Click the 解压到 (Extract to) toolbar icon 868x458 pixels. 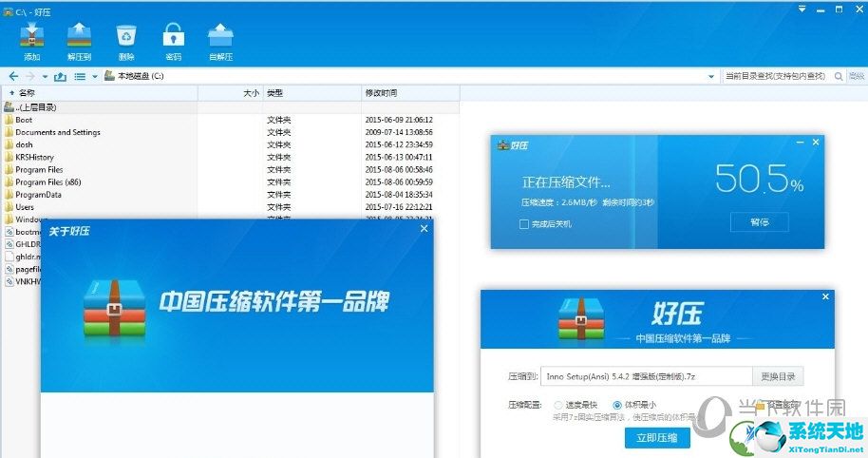point(79,35)
